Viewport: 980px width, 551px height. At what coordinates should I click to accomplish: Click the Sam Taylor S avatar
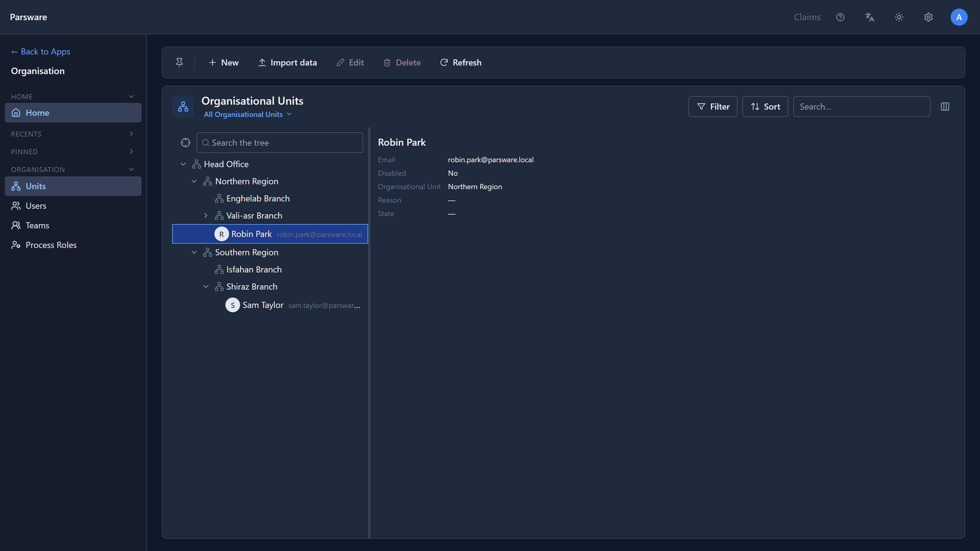(x=232, y=305)
